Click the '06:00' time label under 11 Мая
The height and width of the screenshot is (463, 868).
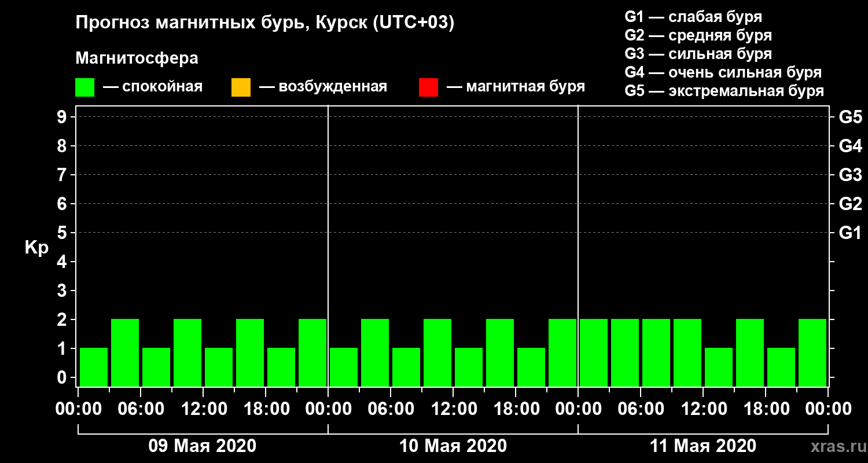coord(641,409)
